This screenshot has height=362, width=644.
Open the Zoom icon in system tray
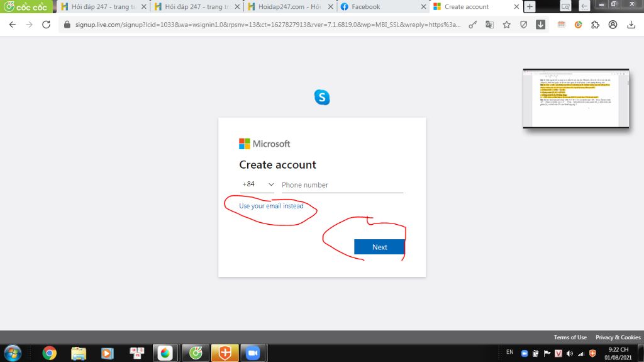pos(525,353)
